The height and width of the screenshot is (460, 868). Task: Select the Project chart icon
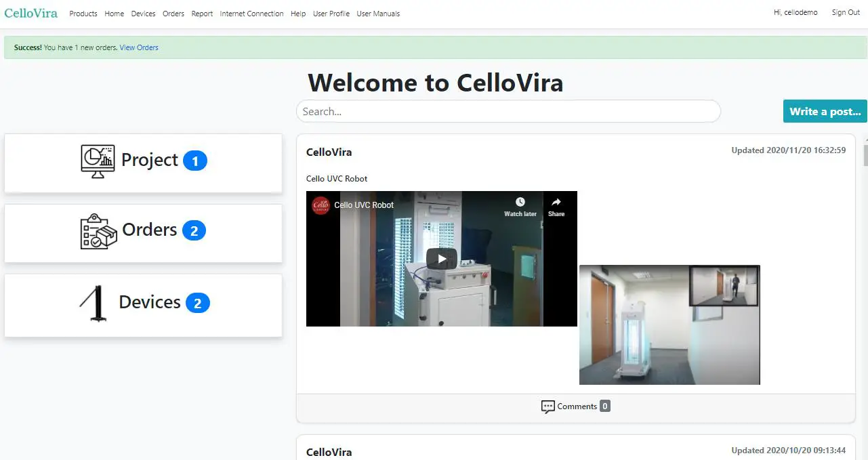97,161
